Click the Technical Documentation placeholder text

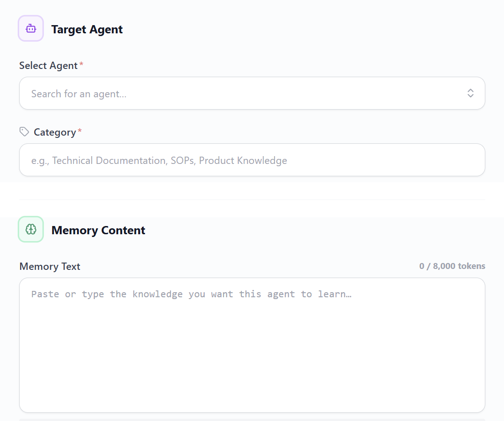point(159,161)
